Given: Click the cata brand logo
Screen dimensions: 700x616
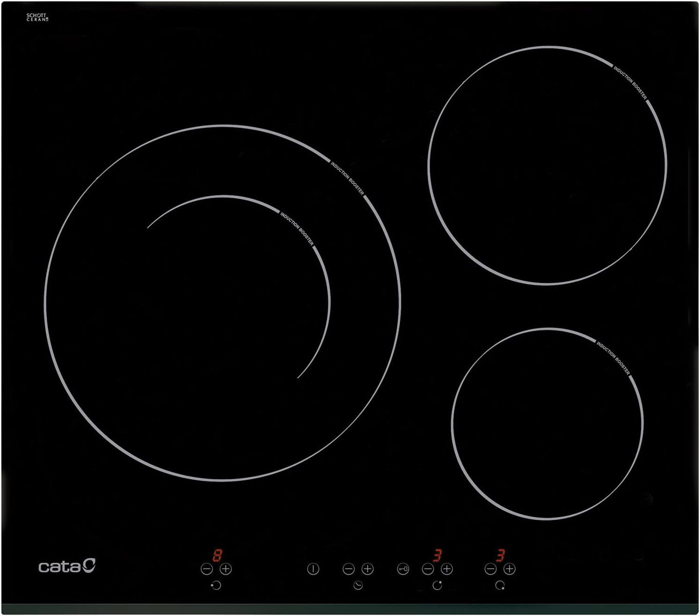Looking at the screenshot, I should tap(67, 566).
